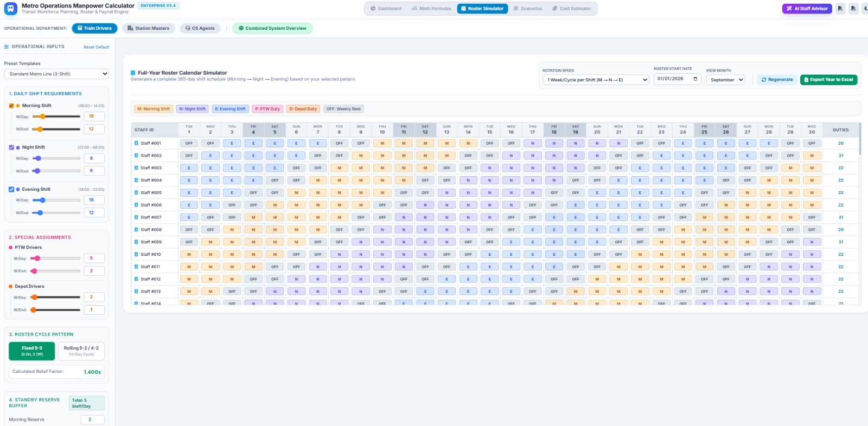Image resolution: width=868 pixels, height=426 pixels.
Task: Open the View Month dropdown
Action: (x=725, y=80)
